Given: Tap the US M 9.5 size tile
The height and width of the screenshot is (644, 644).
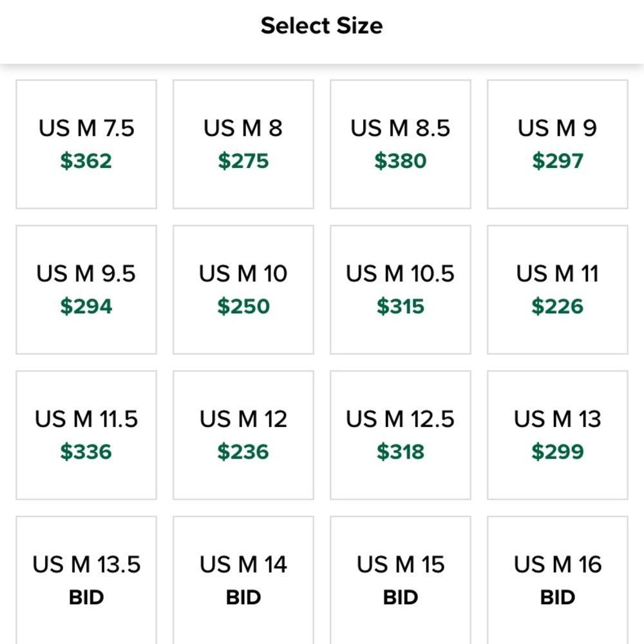Looking at the screenshot, I should [86, 290].
